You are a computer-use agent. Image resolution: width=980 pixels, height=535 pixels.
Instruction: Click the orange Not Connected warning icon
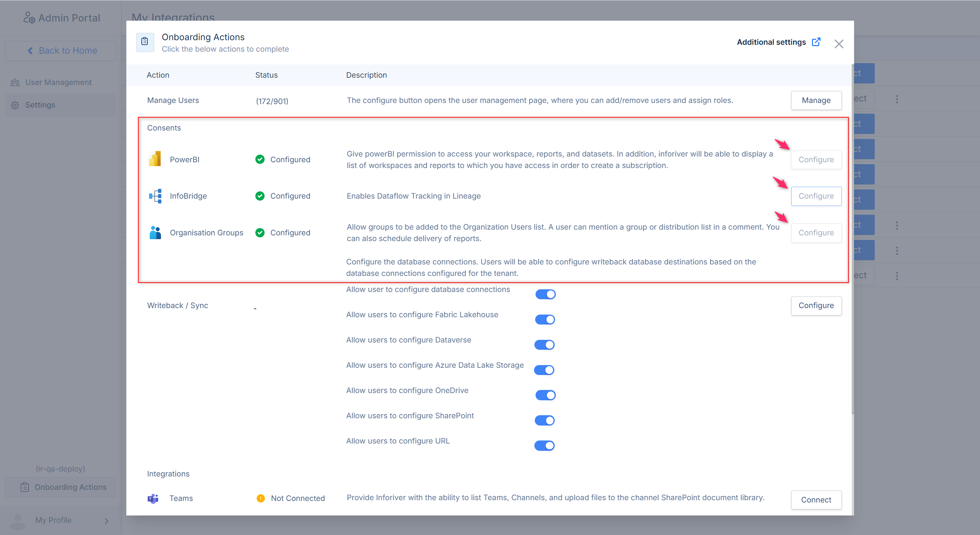tap(261, 498)
